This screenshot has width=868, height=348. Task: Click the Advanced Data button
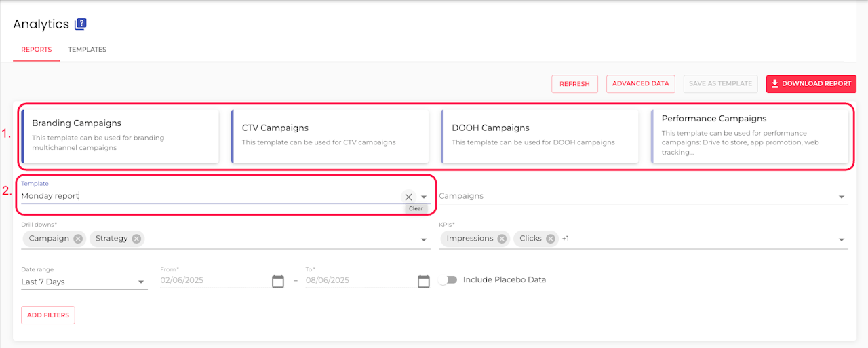tap(640, 83)
